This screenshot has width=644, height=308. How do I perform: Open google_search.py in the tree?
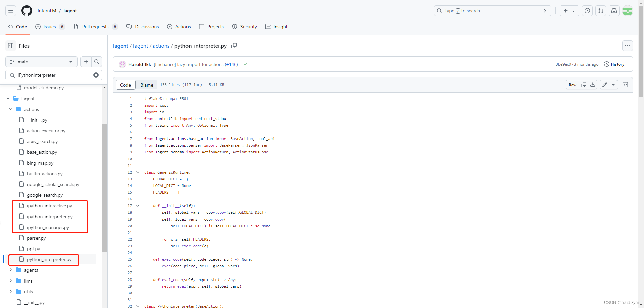click(x=45, y=195)
